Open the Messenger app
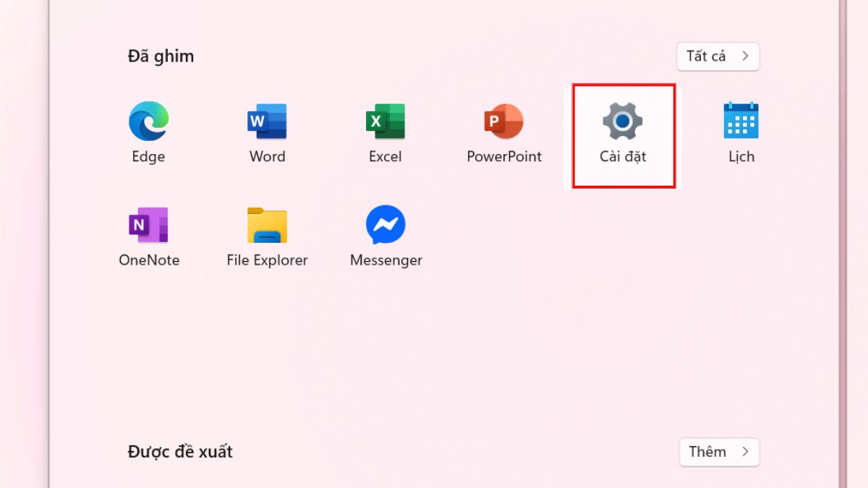The image size is (868, 488). point(386,238)
